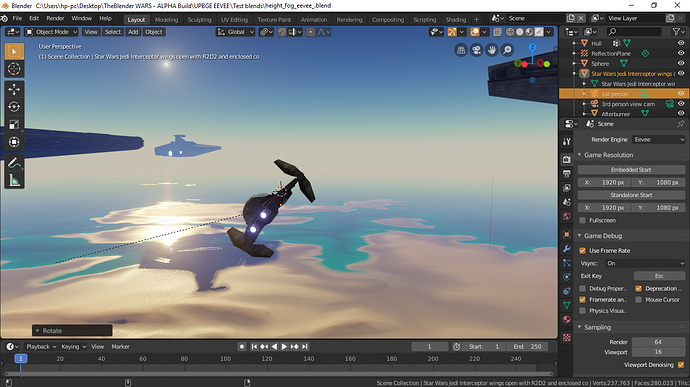Enable the Debug Properties checkbox
This screenshot has width=690, height=387.
coord(583,288)
